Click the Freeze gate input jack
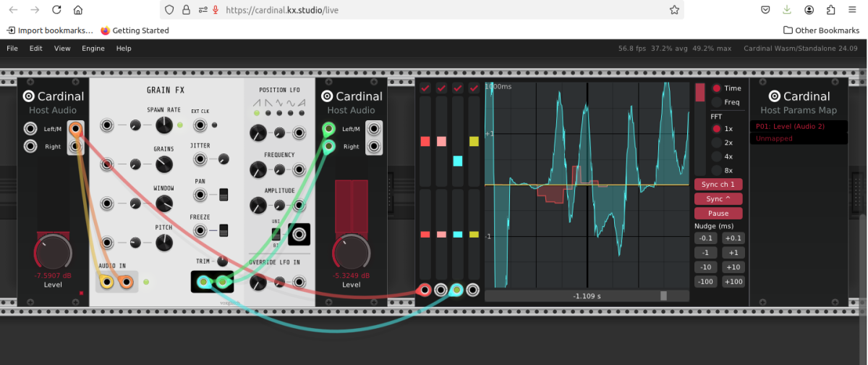The image size is (868, 365). click(200, 231)
